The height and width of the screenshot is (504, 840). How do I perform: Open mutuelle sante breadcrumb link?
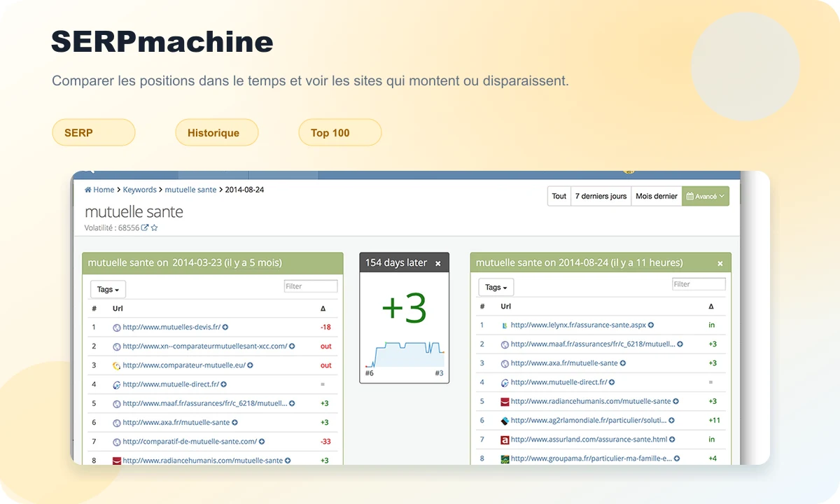[x=191, y=190]
